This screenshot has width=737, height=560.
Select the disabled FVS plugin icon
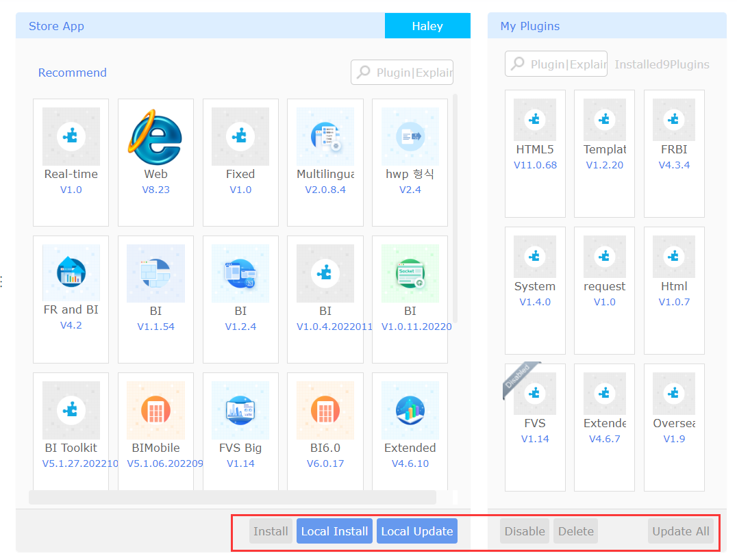(x=535, y=392)
